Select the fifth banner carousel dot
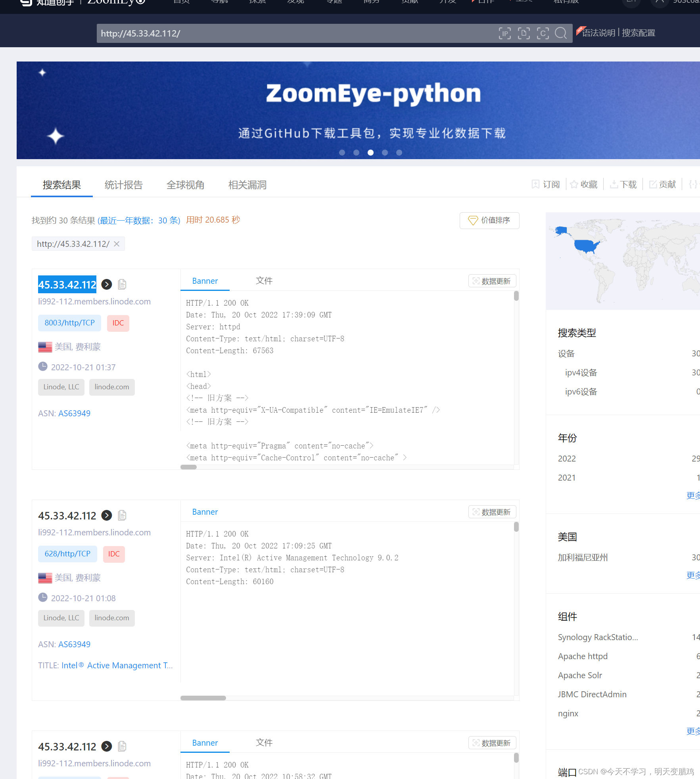This screenshot has height=779, width=700. tap(399, 152)
